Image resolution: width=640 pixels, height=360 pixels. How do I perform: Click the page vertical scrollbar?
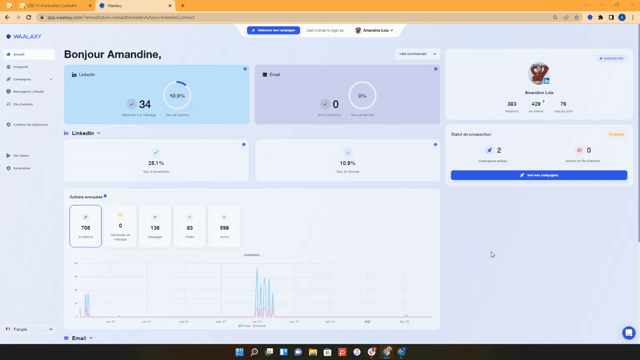coord(638,135)
